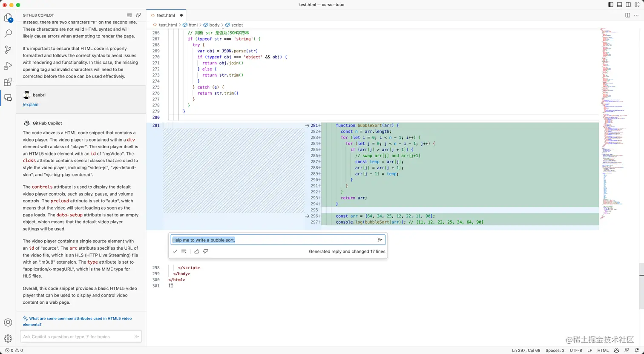Click the editor vertical scrollbar
Viewport: 644px width, 354px height.
coord(641,287)
